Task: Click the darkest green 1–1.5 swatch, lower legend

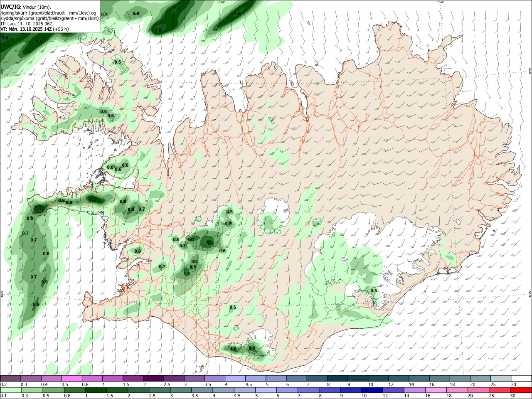Action: 96,390
